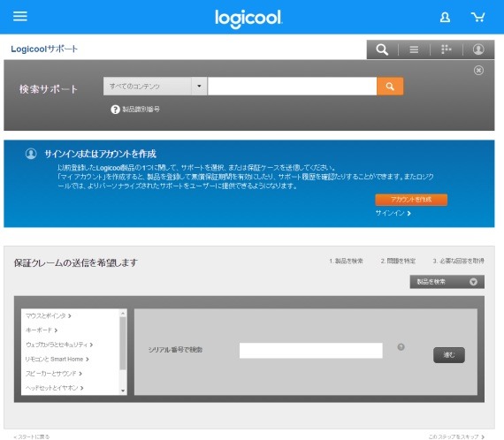Expand マウスとポインタ category
Image resolution: width=504 pixels, height=440 pixels.
pyautogui.click(x=49, y=315)
